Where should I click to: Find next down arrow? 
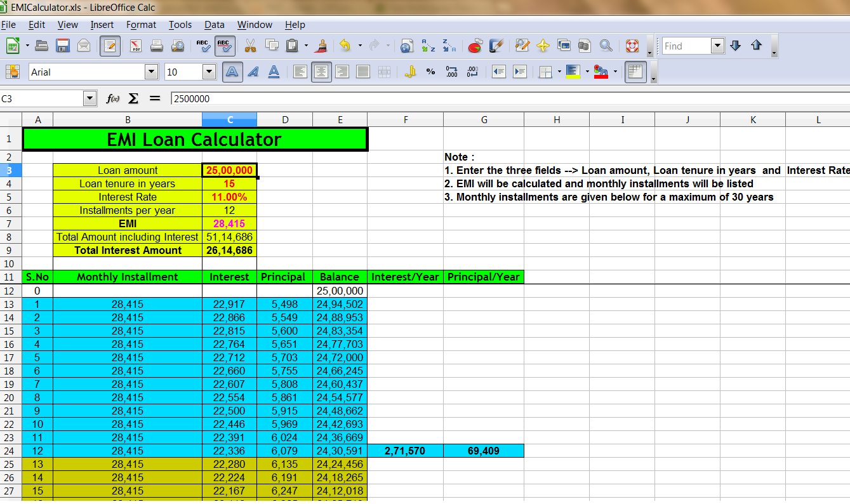pyautogui.click(x=736, y=46)
